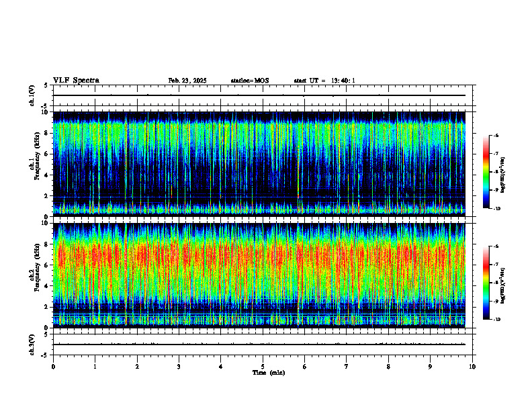Screen dimensions: 532x411
Task: Click inside the ch.2 spectrogram panel
Action: [259, 275]
